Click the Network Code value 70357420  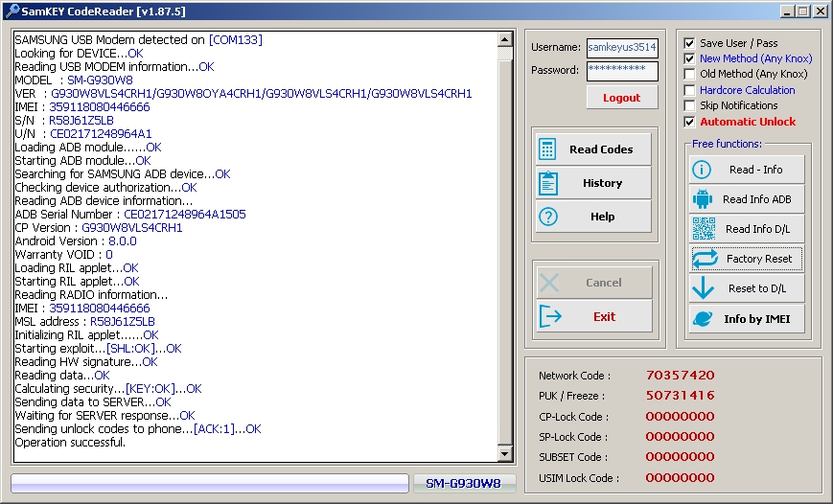point(680,375)
